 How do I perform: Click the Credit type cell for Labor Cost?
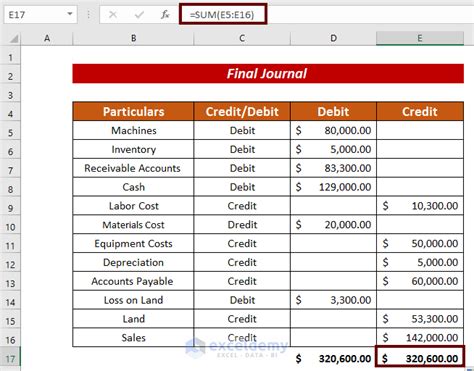242,206
